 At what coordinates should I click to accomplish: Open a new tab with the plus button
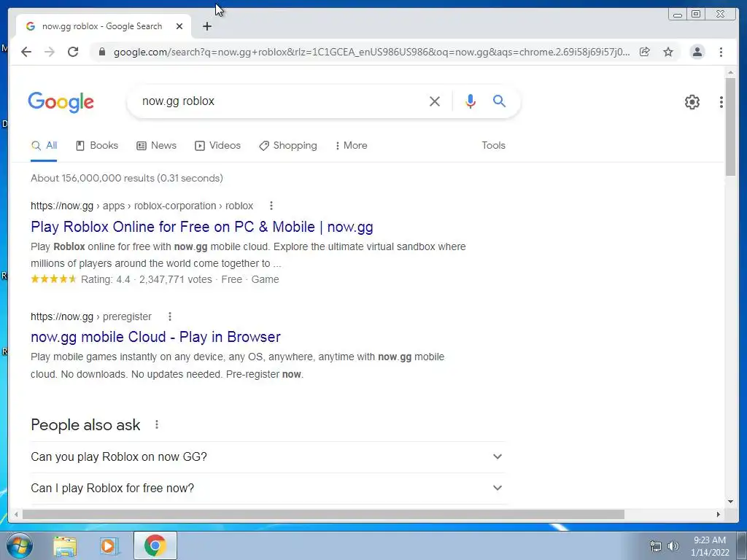206,26
